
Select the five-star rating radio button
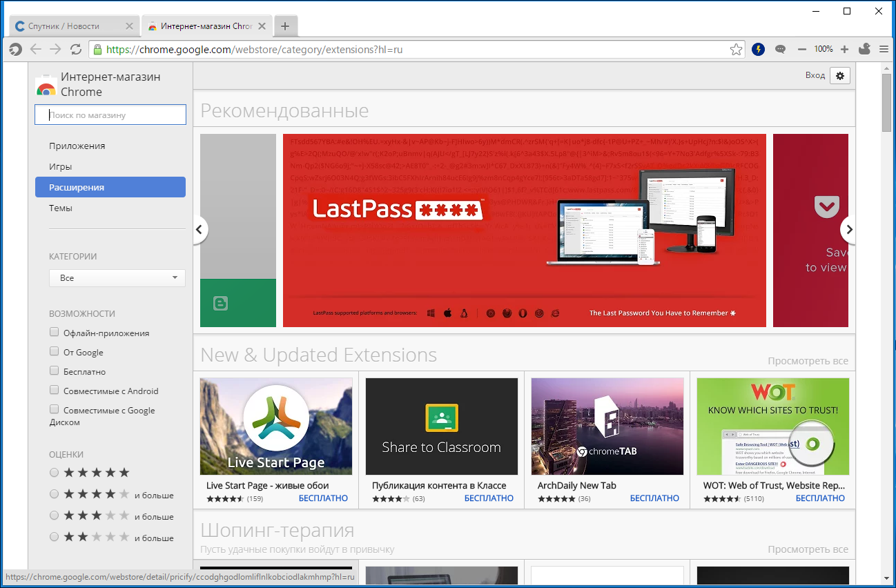(54, 473)
